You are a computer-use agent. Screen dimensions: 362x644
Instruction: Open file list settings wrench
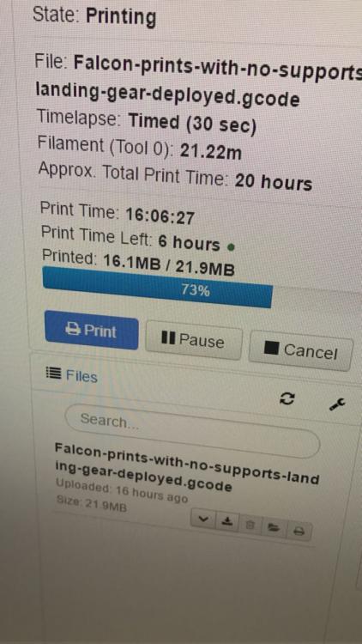coord(337,404)
